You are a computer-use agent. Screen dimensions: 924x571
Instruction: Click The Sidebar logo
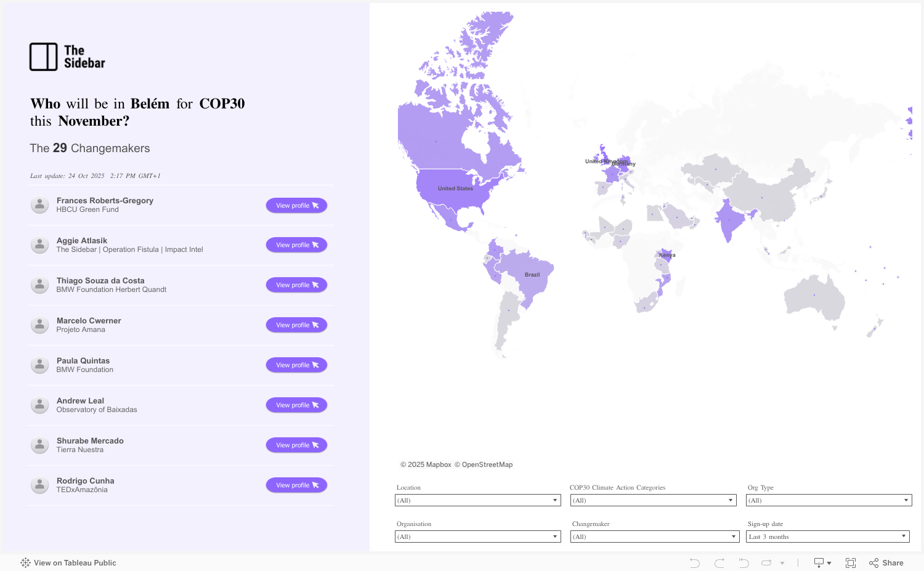point(68,57)
